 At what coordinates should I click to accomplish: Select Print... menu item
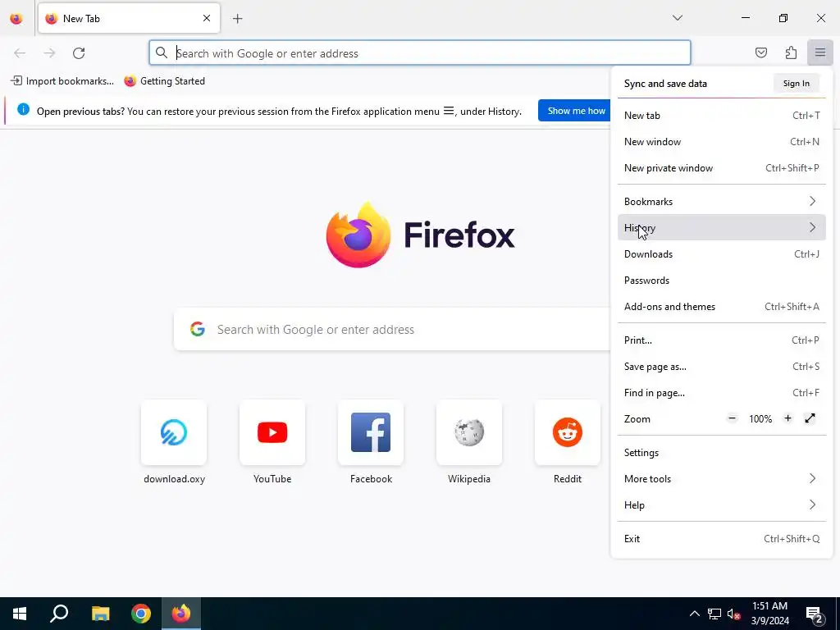coord(722,340)
